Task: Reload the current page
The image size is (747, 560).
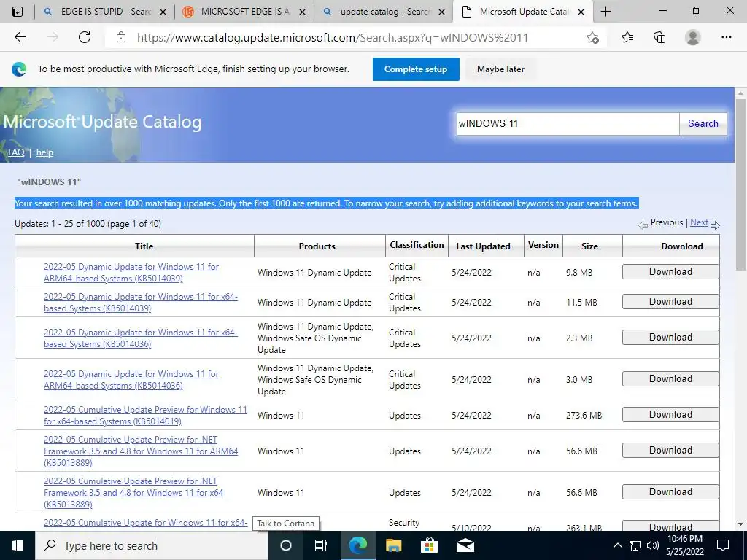Action: tap(85, 37)
